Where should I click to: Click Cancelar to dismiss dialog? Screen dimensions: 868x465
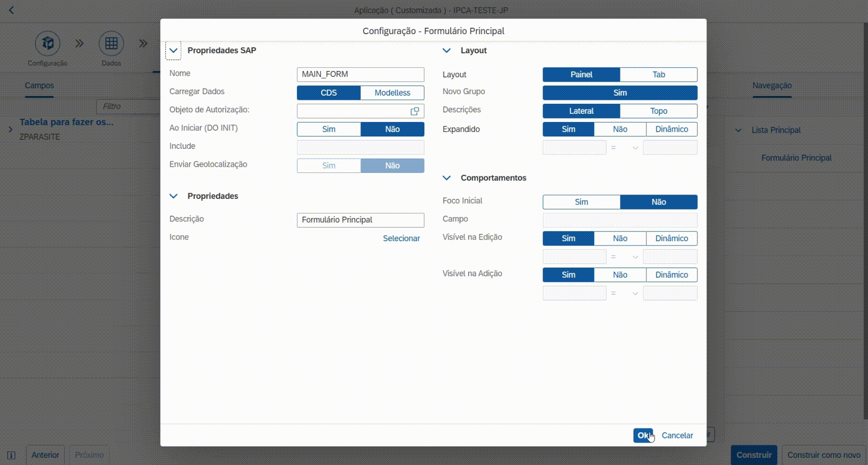[x=677, y=435]
